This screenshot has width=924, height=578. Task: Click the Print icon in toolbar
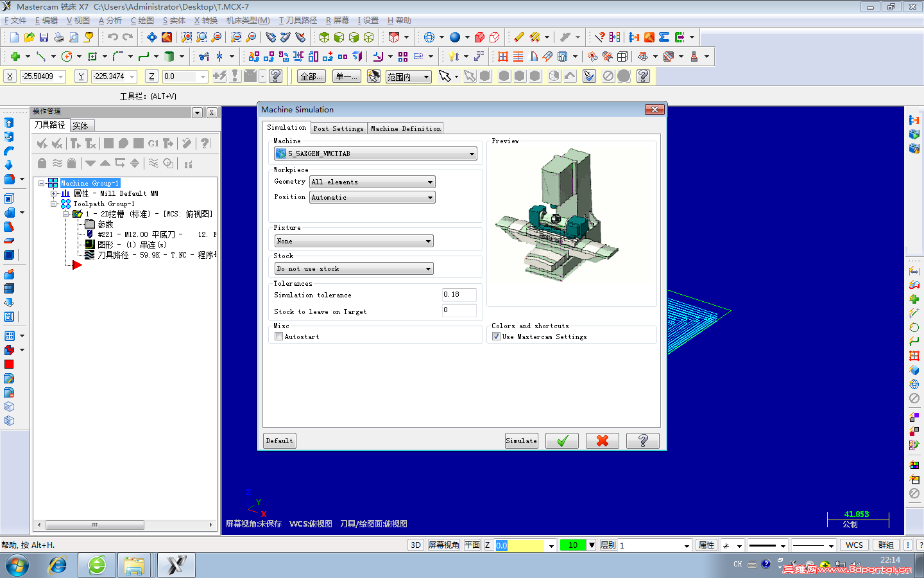point(58,37)
